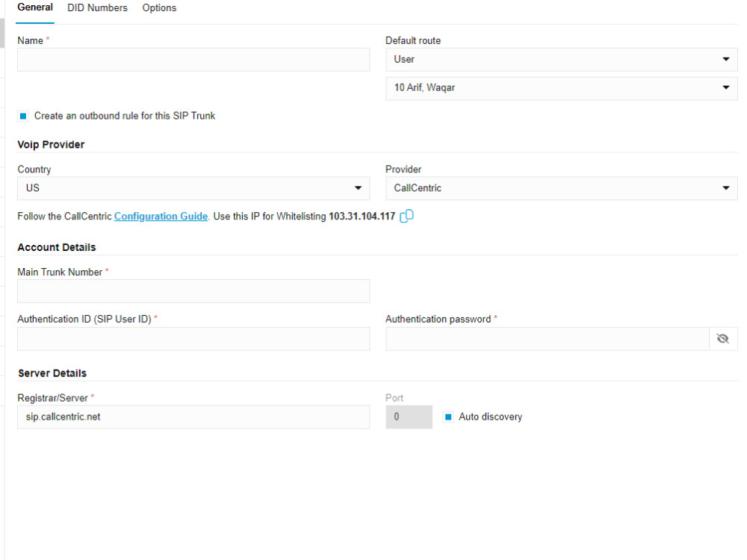
Task: Click the IP text 103.31.104.117
Action: click(362, 217)
